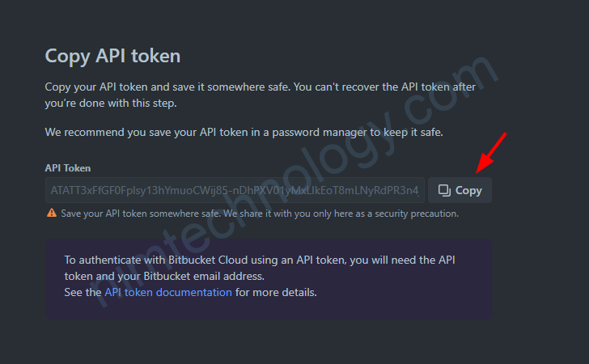This screenshot has width=589, height=364.
Task: Click the red arrow annotation
Action: [492, 152]
